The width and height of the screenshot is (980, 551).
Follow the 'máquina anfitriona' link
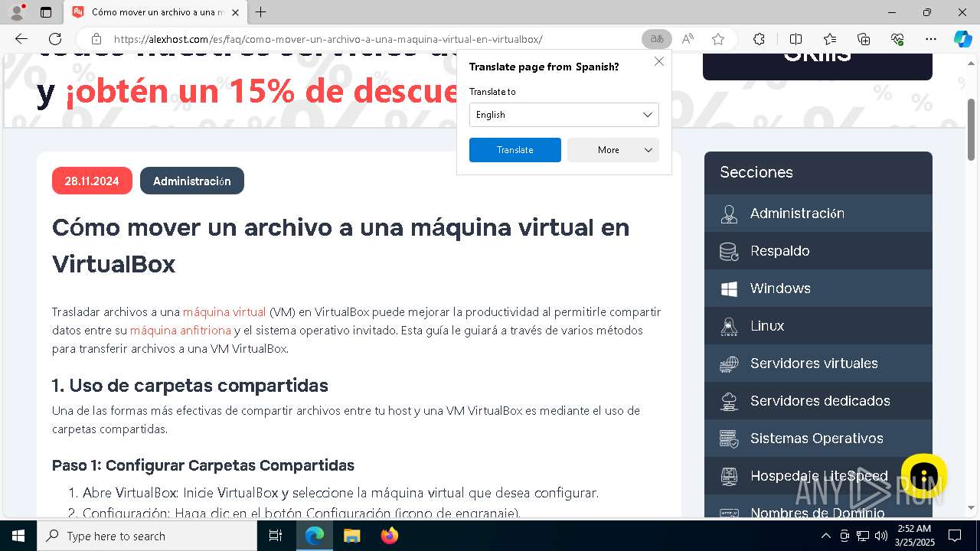click(181, 331)
